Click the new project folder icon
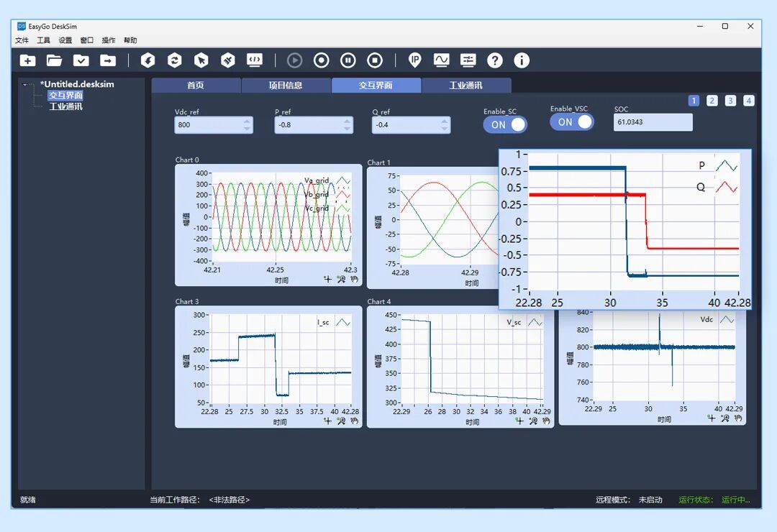Screen dimensions: 777x532 pos(27,60)
